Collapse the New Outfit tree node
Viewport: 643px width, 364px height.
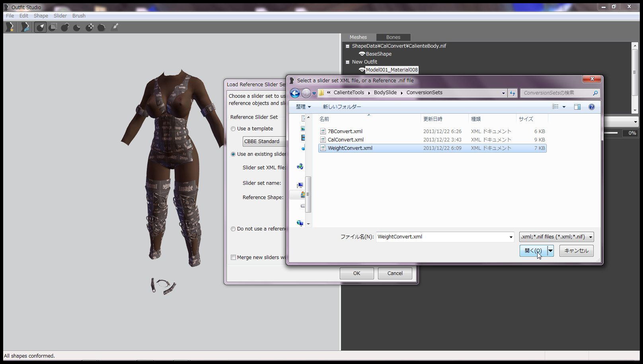347,62
